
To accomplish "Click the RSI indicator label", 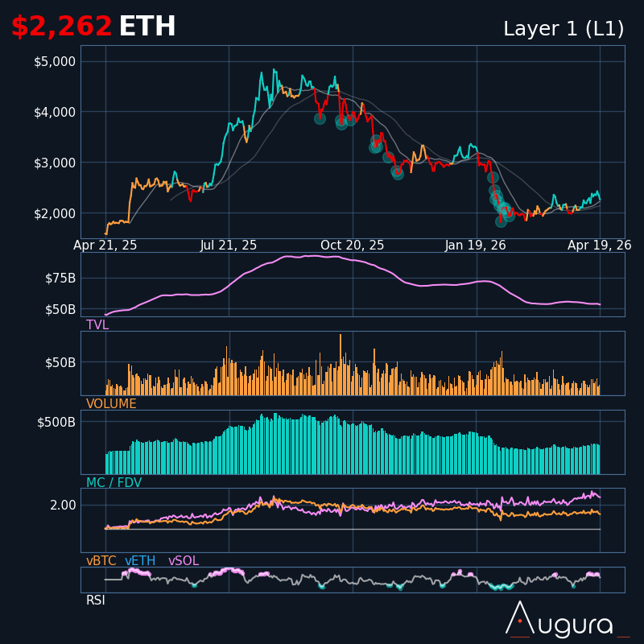I will pos(95,601).
